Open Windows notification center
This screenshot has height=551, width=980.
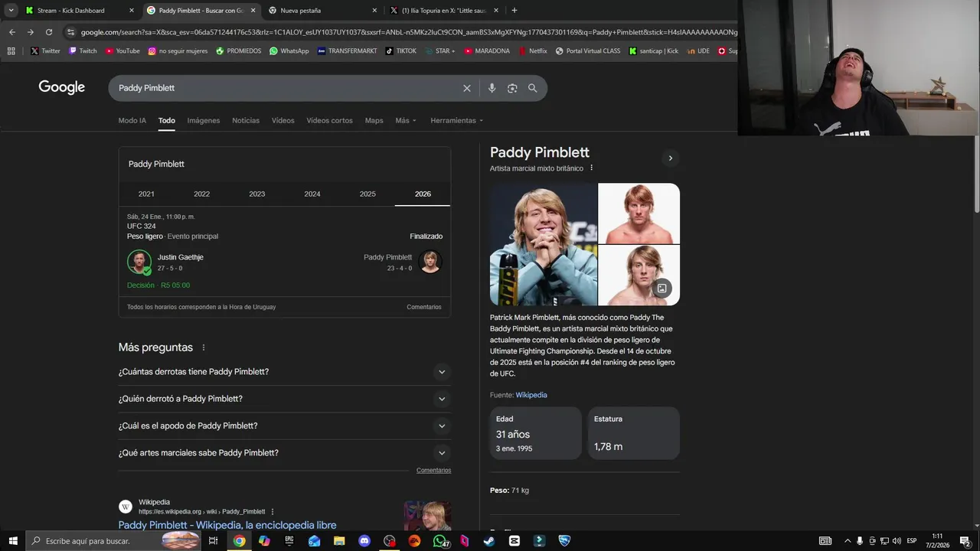point(965,541)
